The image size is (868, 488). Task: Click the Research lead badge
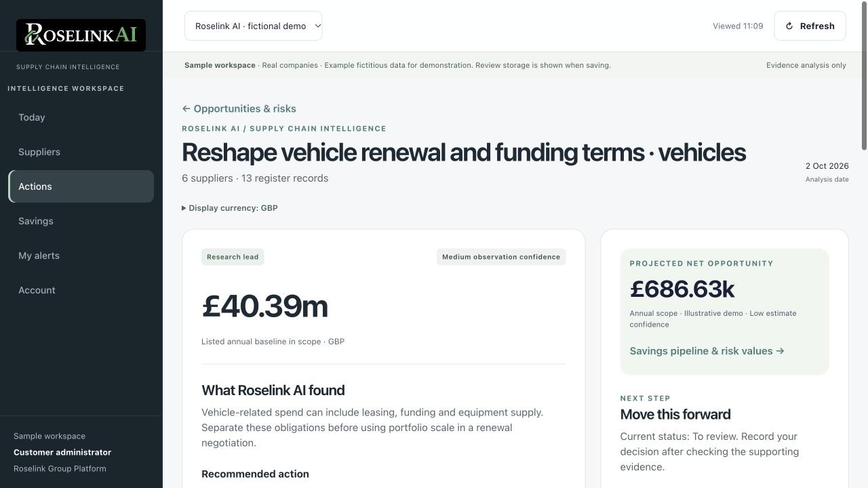point(233,257)
